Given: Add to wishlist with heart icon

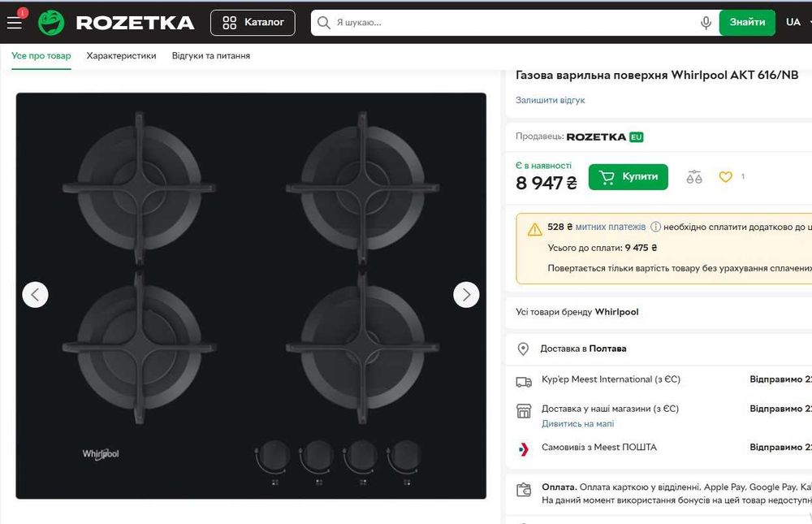Looking at the screenshot, I should (725, 177).
